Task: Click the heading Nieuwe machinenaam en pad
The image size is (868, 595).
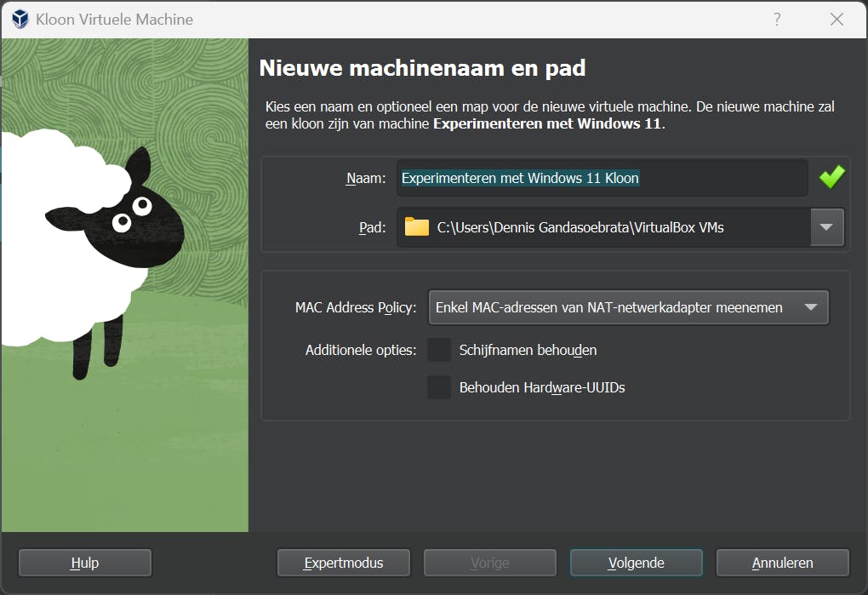Action: click(x=422, y=68)
